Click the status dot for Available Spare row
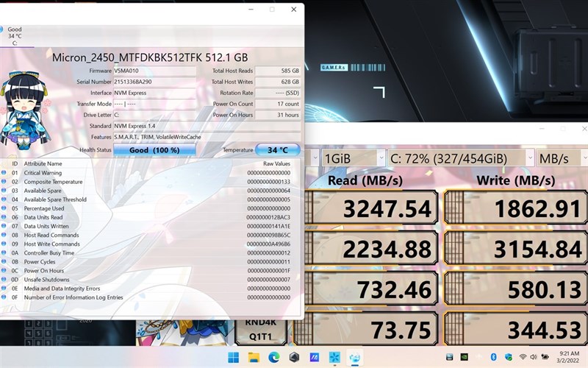Image resolution: width=588 pixels, height=368 pixels. [4, 191]
